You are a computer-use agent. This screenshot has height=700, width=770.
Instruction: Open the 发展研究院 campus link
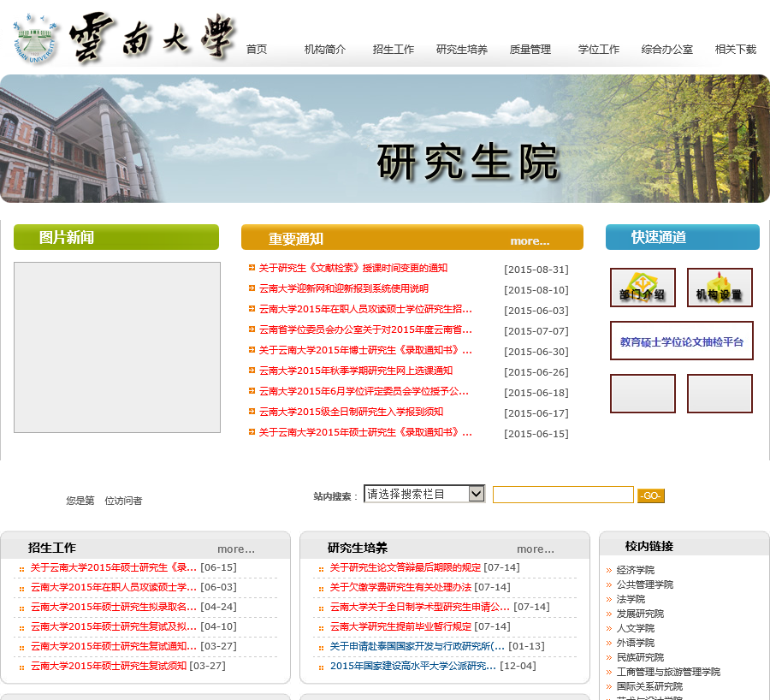click(x=640, y=614)
